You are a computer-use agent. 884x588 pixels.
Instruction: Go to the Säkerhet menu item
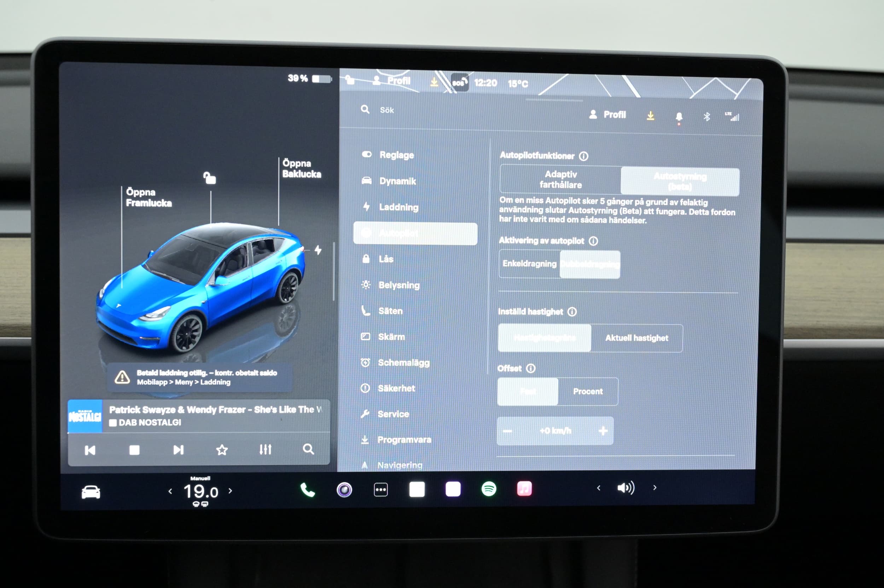point(396,388)
